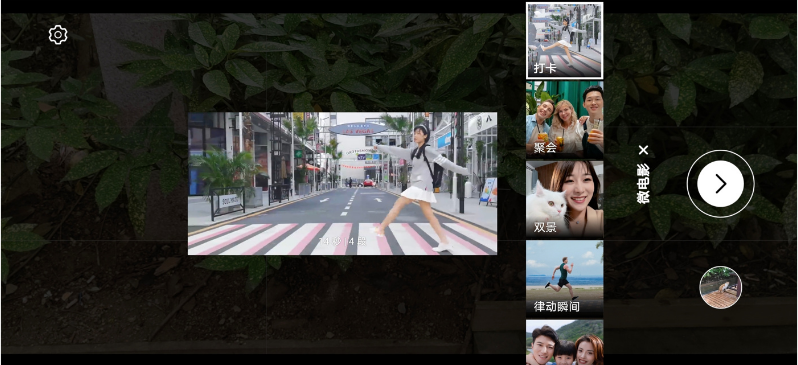Open the gallery preview circle thumbnail
Viewport: 798px width, 365px height.
pyautogui.click(x=720, y=288)
